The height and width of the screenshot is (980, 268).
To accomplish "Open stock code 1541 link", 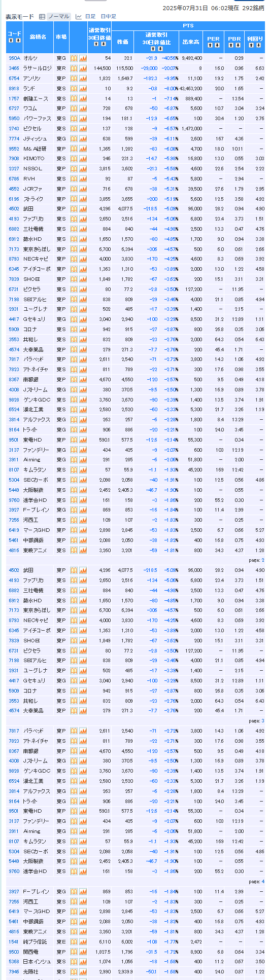I will [14, 942].
